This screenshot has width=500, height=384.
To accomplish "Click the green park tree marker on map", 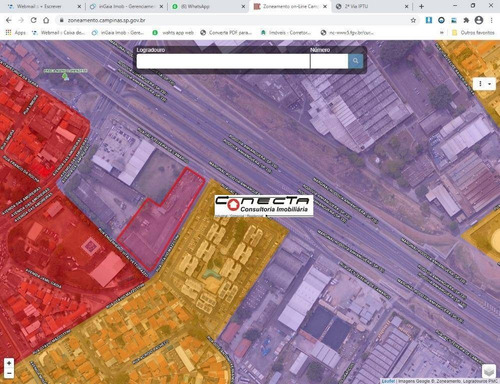I will click(x=65, y=76).
